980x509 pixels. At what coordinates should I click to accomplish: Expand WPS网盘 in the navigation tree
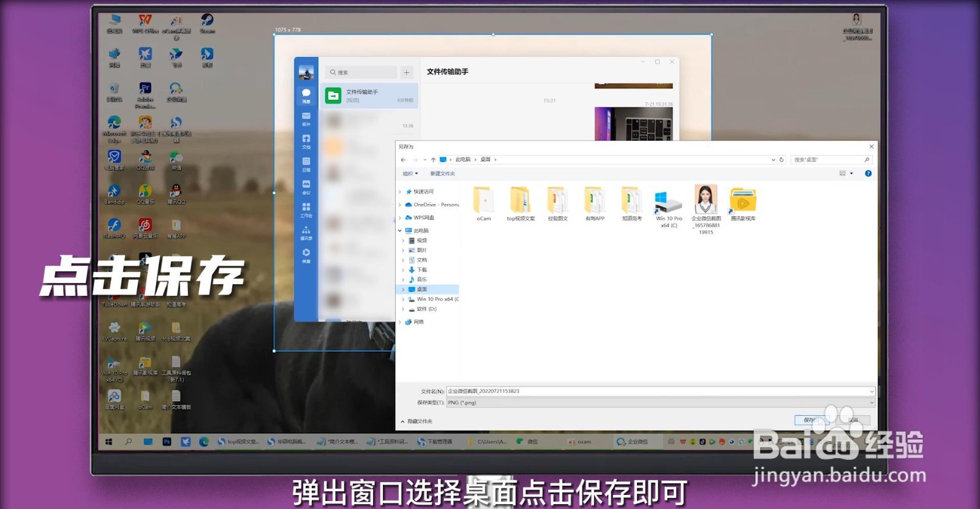(x=400, y=217)
